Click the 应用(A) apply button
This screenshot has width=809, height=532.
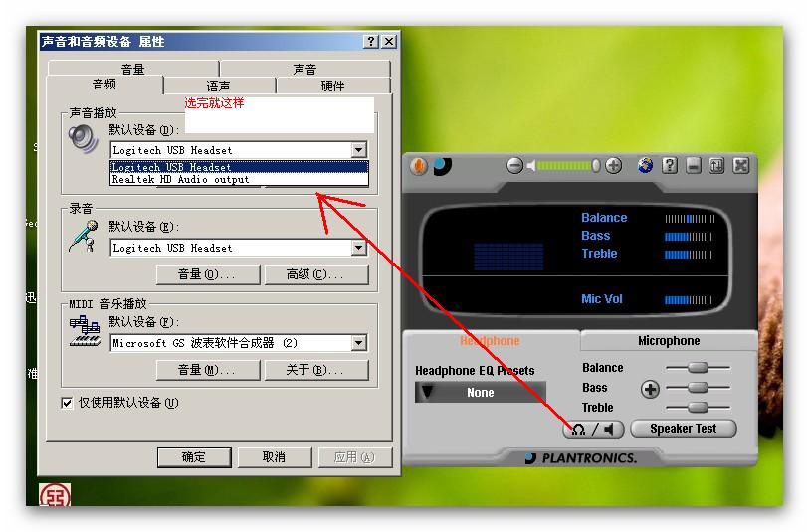tap(355, 457)
